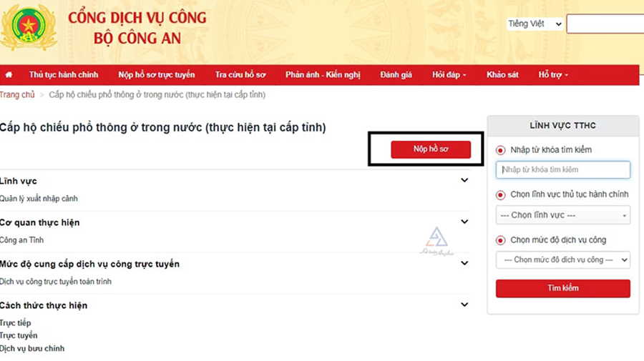Toggle the Mức độ cung cấp dịch vụ chevron
Viewport: 644px width, 361px height.
464,263
